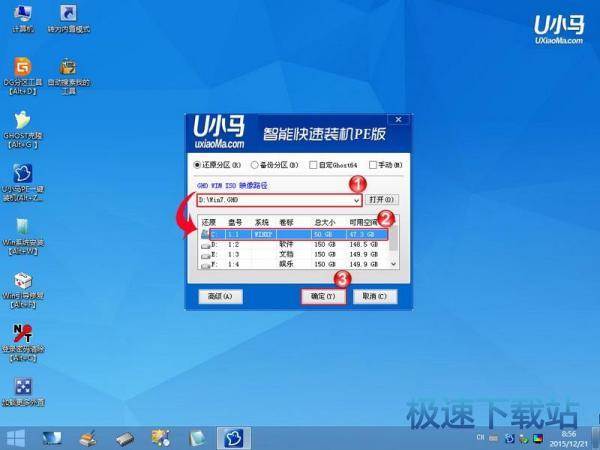Click the disk number column header
Image resolution: width=600 pixels, height=450 pixels.
click(x=235, y=222)
